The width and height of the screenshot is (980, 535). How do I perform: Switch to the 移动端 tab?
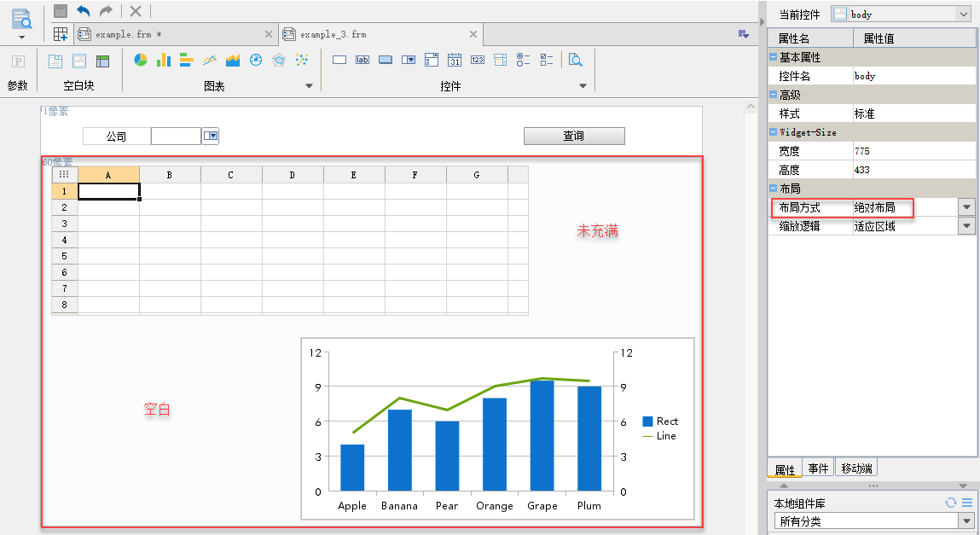click(857, 468)
